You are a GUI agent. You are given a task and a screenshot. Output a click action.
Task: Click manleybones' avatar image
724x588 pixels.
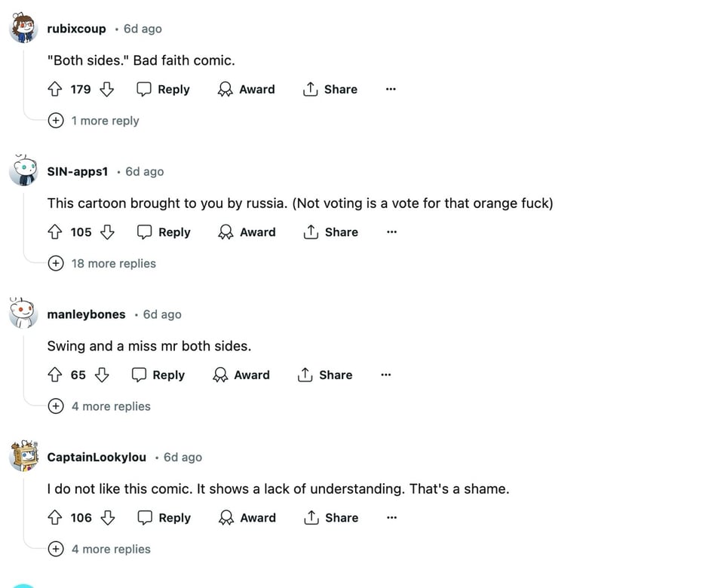click(23, 313)
